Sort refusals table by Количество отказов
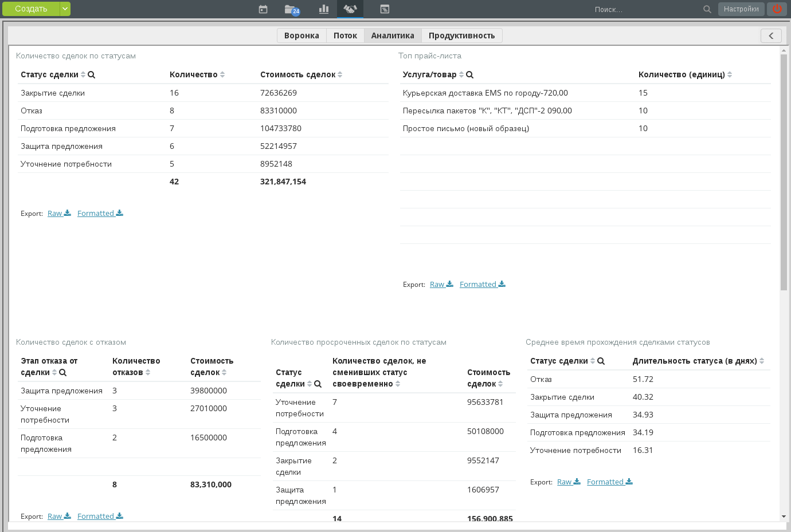This screenshot has height=532, width=791. 148,372
